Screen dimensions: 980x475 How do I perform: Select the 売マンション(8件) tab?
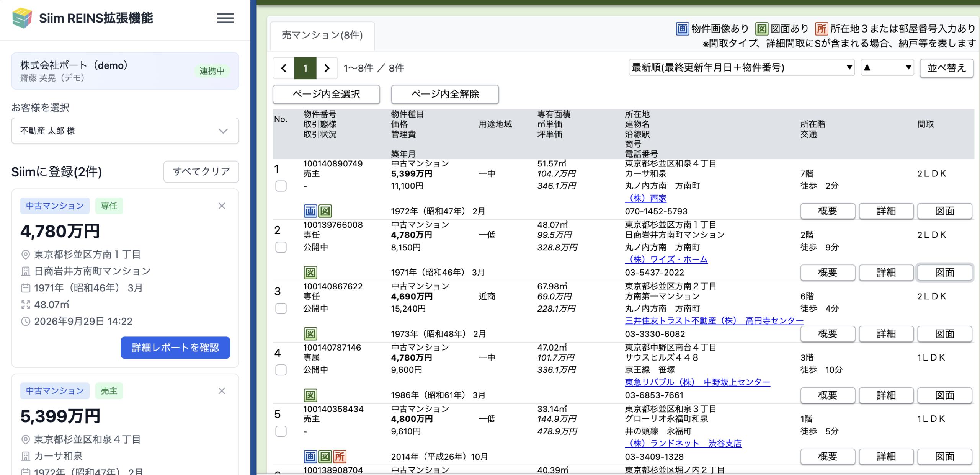click(322, 36)
